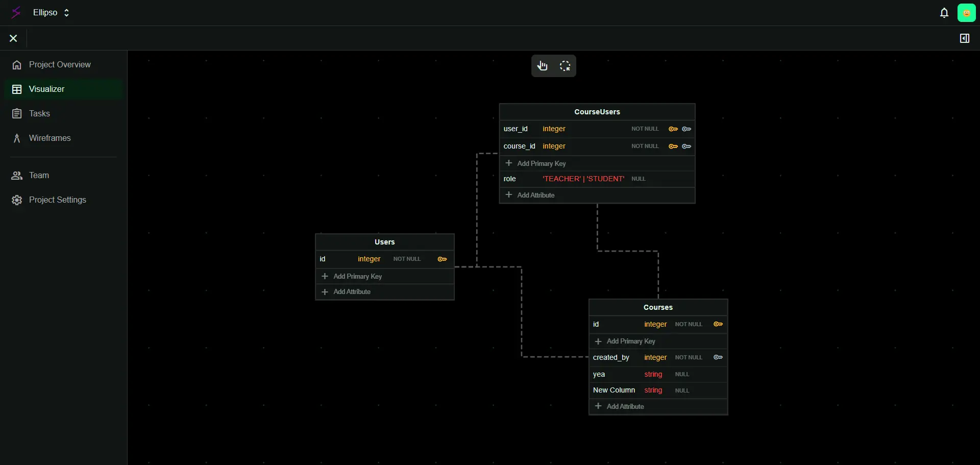Click primary key icon on Users id
This screenshot has width=980, height=465.
tap(442, 259)
